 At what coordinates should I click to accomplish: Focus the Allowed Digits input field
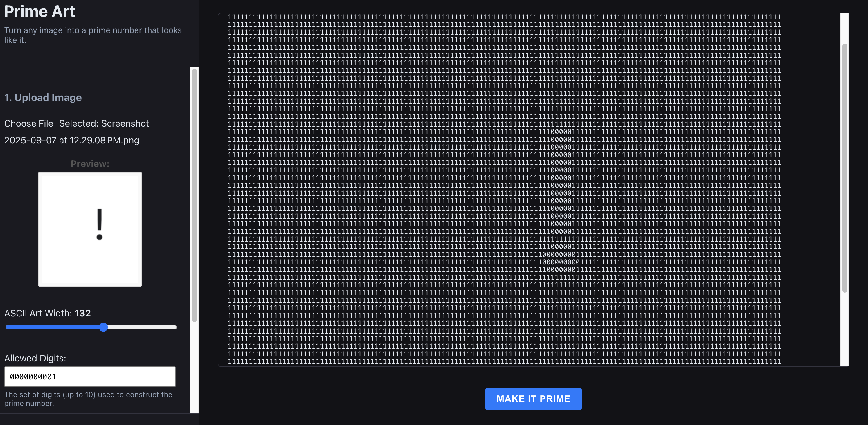pyautogui.click(x=90, y=377)
